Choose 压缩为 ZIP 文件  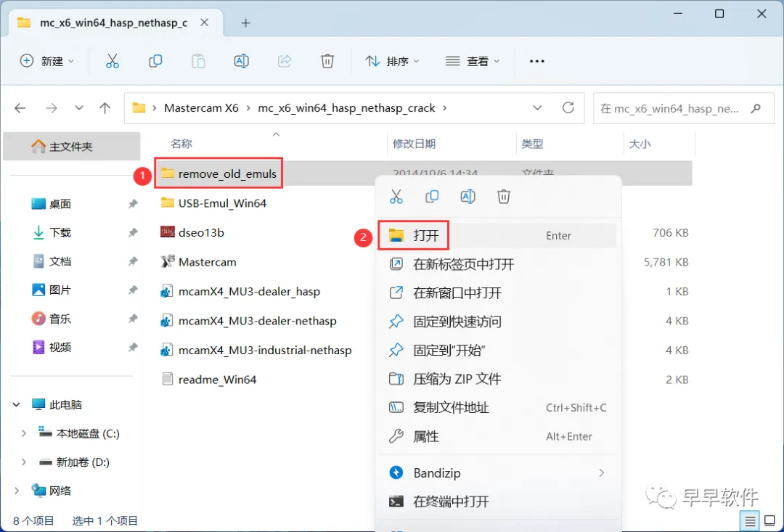[x=497, y=379]
